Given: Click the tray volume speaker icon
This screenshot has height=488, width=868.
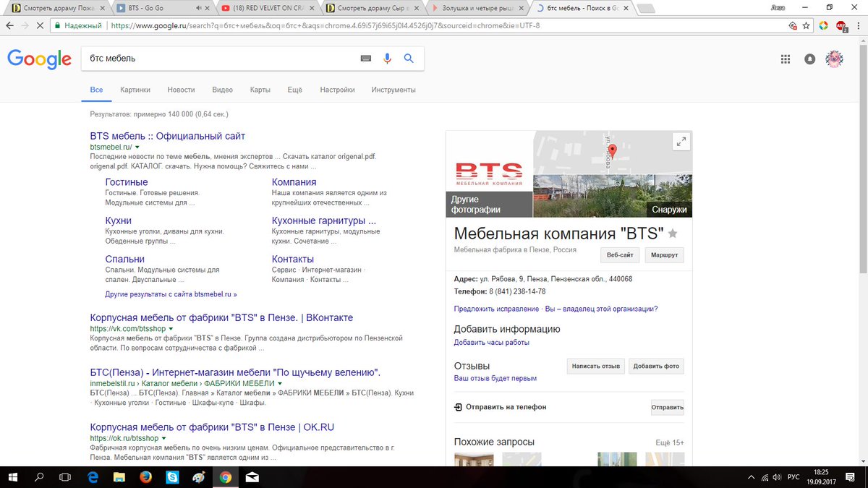Looking at the screenshot, I should (x=775, y=477).
